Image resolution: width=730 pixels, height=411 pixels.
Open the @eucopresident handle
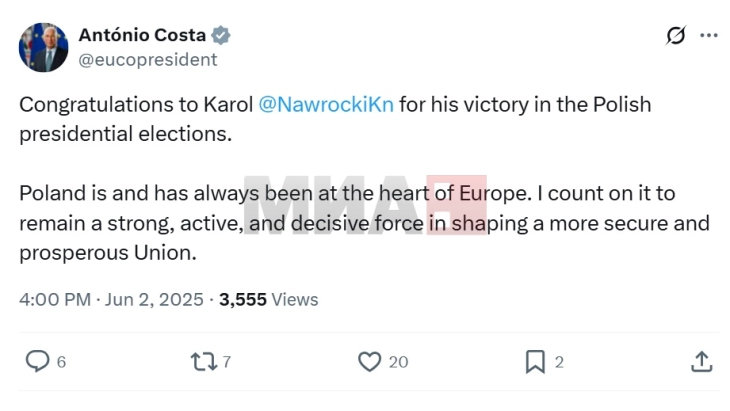147,59
